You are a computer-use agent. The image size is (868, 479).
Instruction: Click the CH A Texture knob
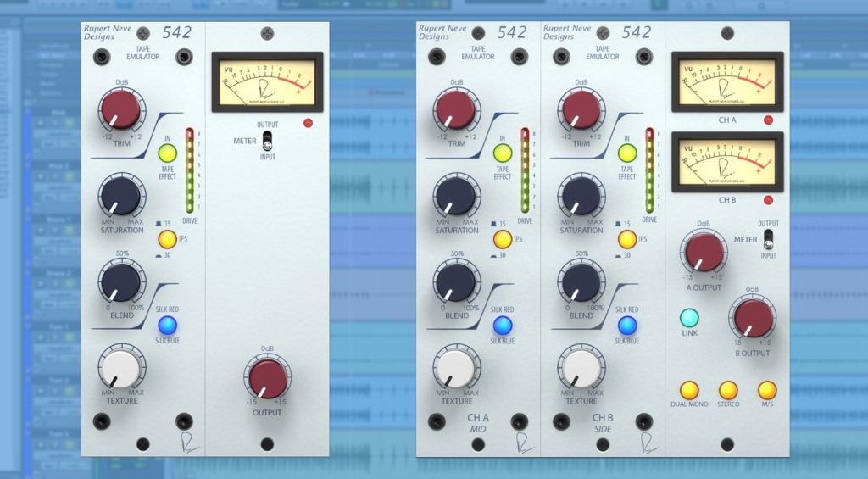(456, 368)
